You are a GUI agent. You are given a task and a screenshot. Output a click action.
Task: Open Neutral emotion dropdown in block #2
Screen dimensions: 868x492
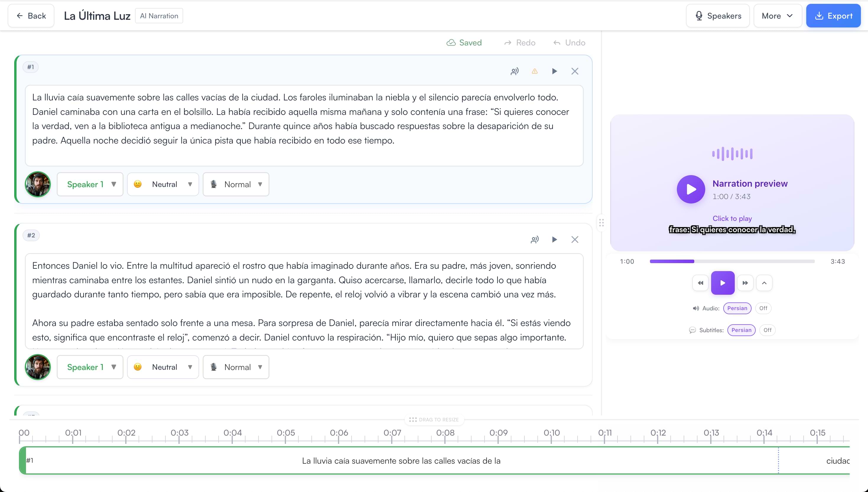[x=163, y=367]
